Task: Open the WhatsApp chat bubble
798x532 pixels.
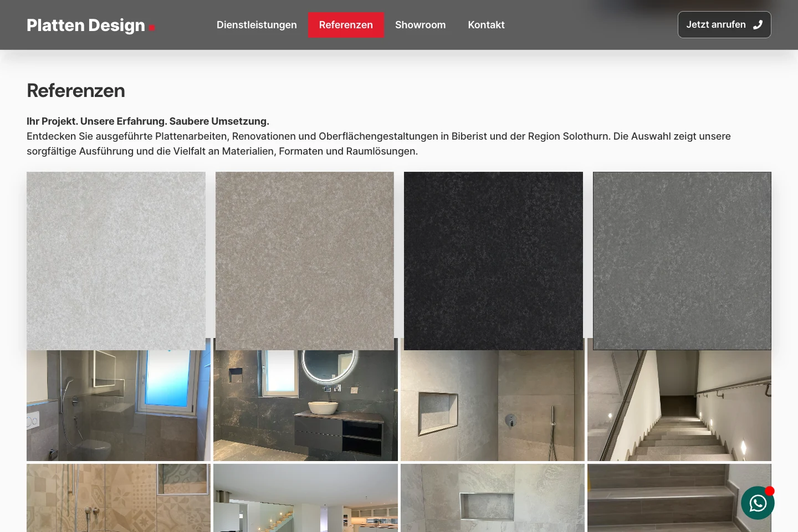Action: pos(758,503)
